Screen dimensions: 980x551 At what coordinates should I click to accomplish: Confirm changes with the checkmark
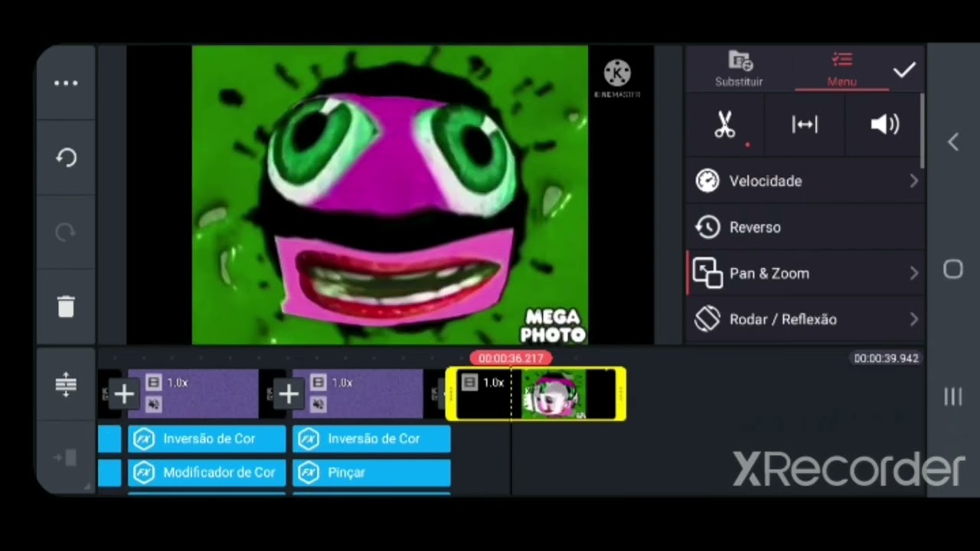[x=904, y=70]
